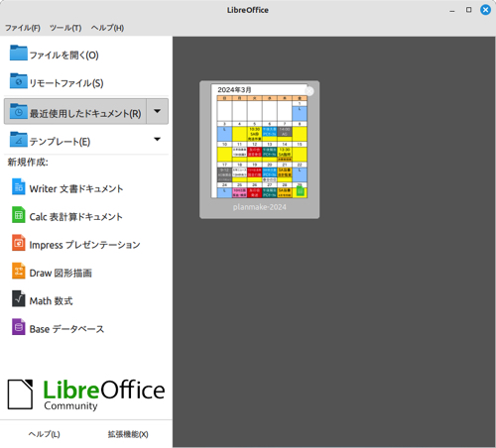
Task: Close the LibreOffice window
Action: point(485,10)
